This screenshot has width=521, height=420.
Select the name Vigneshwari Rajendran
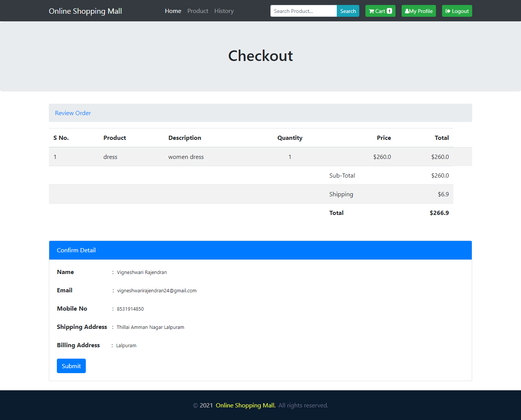[142, 272]
